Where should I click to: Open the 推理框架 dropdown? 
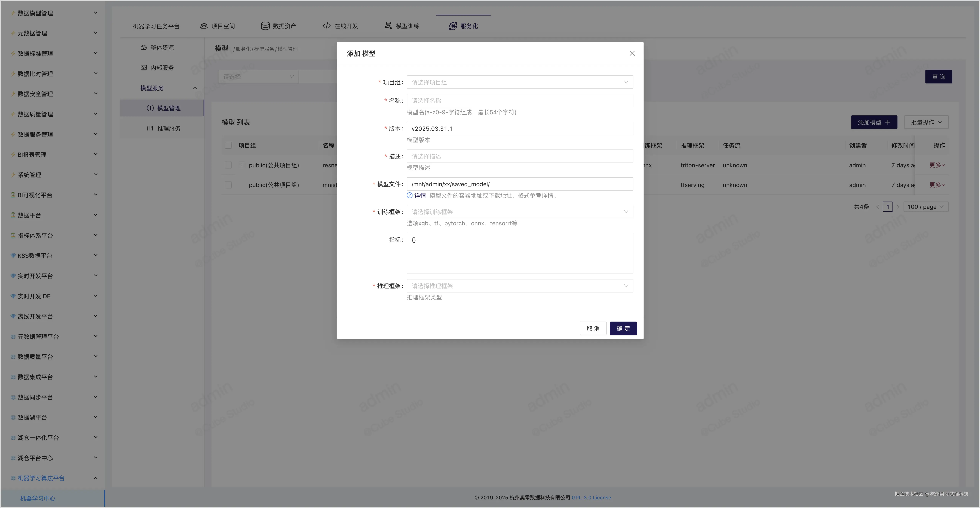(x=519, y=286)
